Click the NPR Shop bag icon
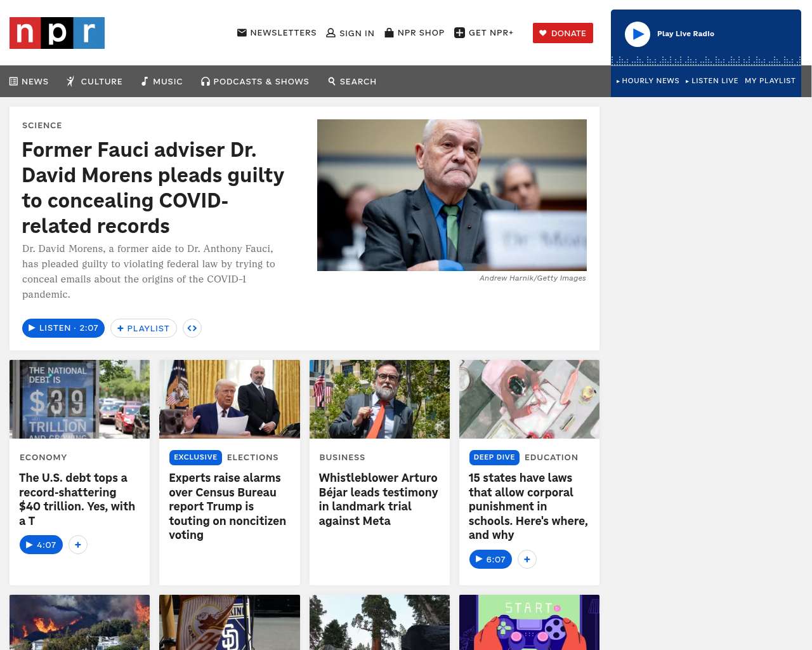The height and width of the screenshot is (650, 812). 389,32
